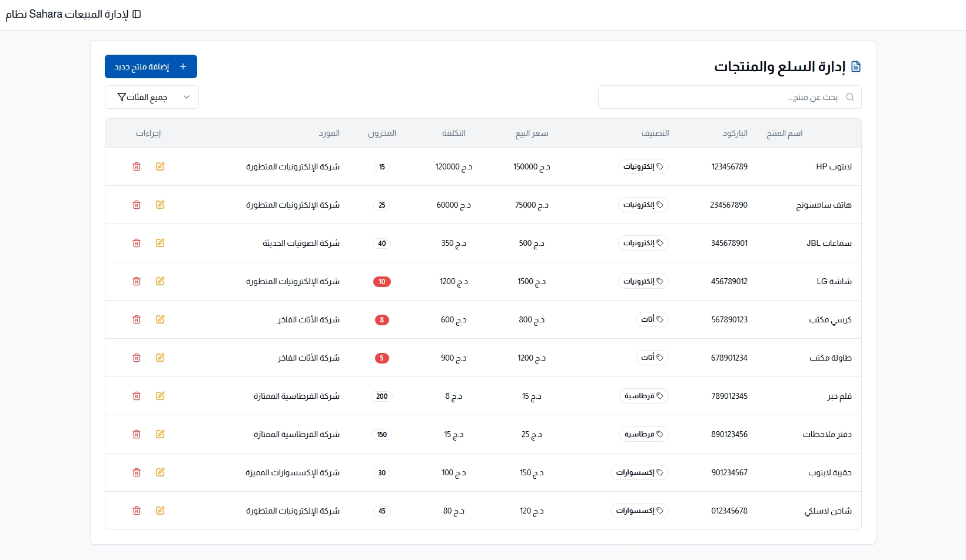
Task: Open edit for كرسي مكتب product
Action: [x=160, y=319]
